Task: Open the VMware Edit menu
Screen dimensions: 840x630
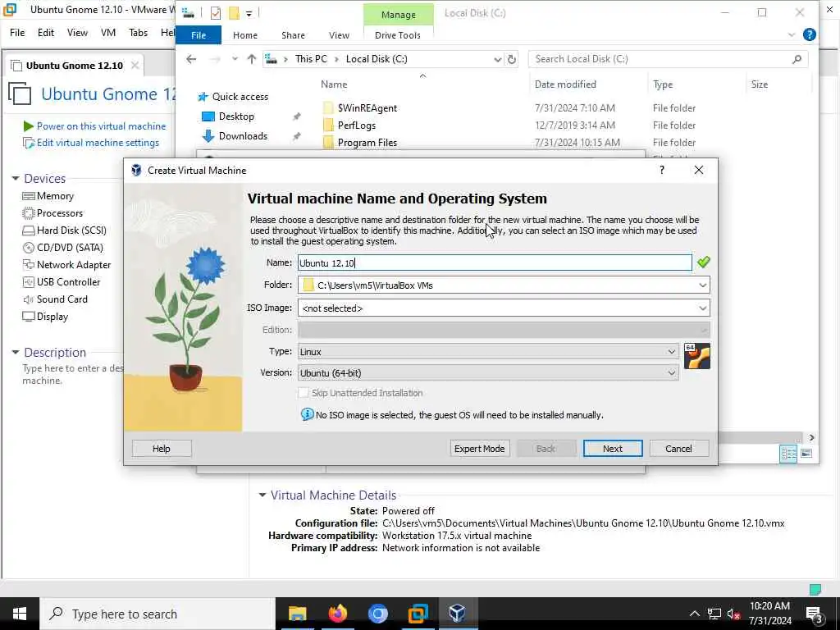Action: click(46, 33)
